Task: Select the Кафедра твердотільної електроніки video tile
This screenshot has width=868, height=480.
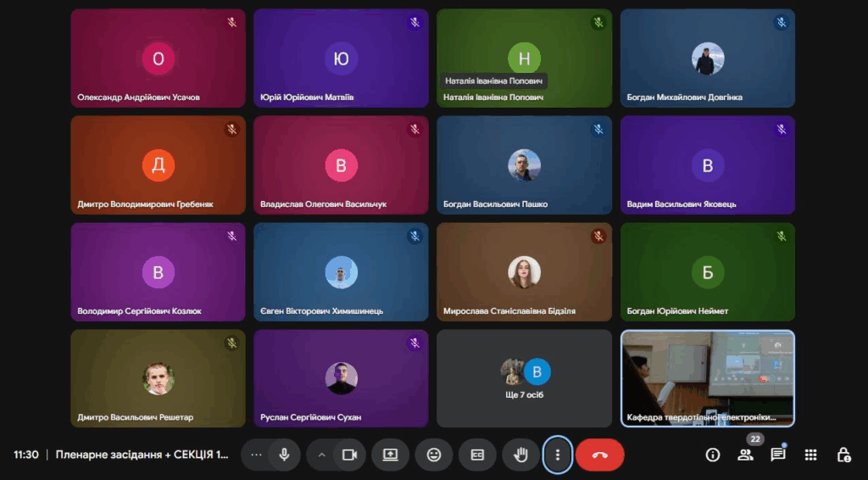Action: (708, 378)
